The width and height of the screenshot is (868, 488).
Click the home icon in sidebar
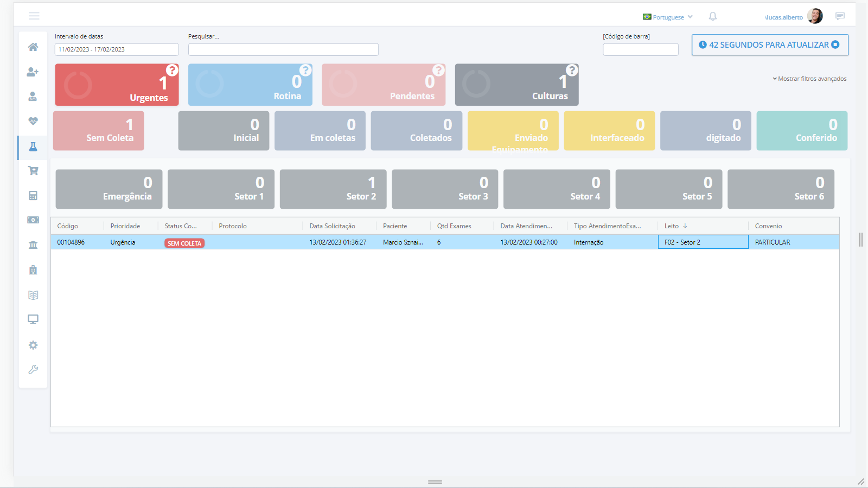[x=33, y=47]
